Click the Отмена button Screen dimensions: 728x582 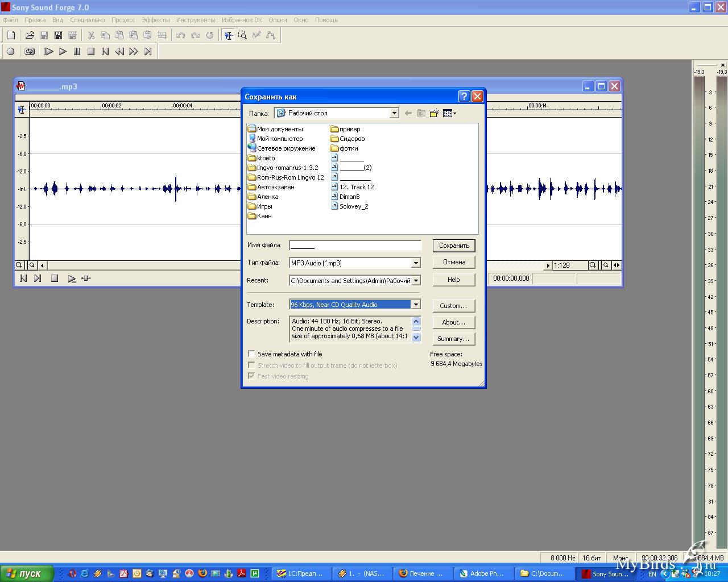pyautogui.click(x=454, y=262)
